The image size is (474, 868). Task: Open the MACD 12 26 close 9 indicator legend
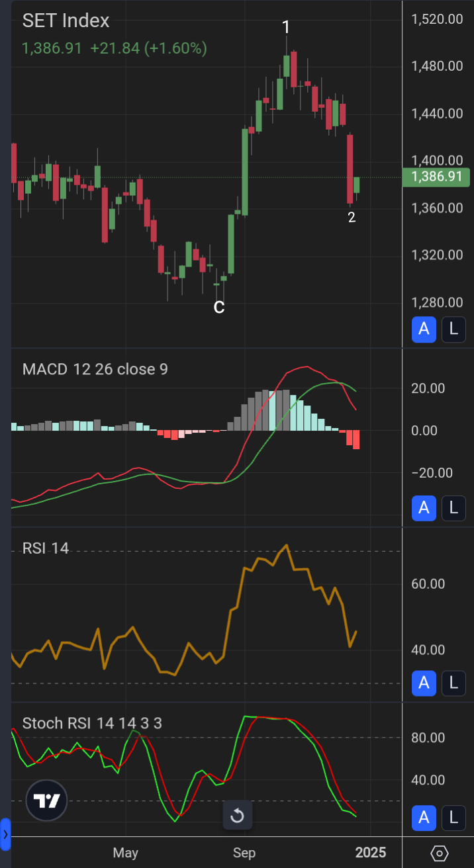tap(95, 369)
